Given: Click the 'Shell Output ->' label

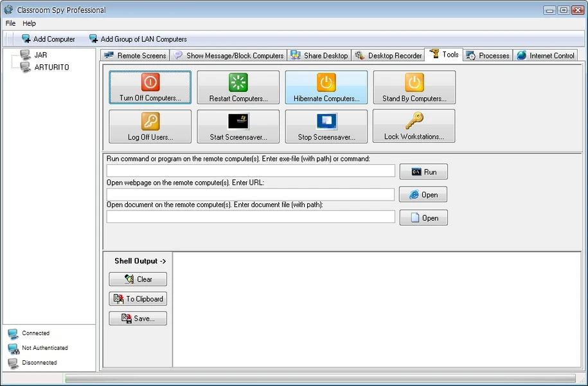Looking at the screenshot, I should [x=140, y=261].
